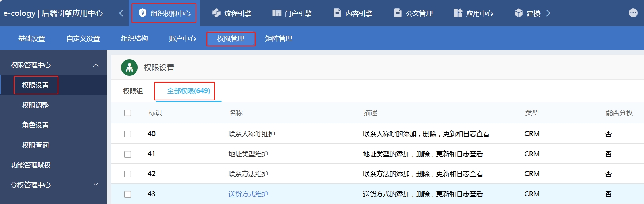Open the 组织结构 menu item

pyautogui.click(x=135, y=38)
